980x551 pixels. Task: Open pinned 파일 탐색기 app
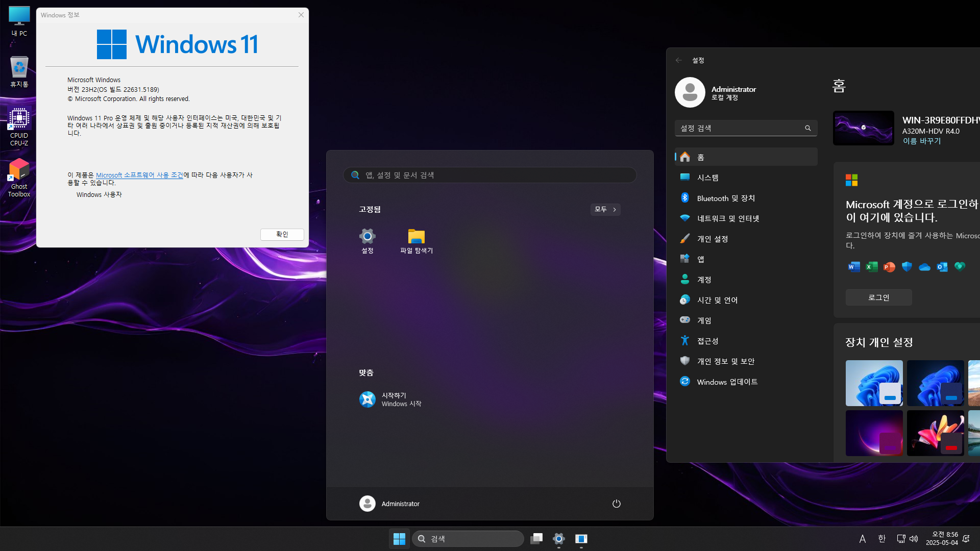point(416,241)
